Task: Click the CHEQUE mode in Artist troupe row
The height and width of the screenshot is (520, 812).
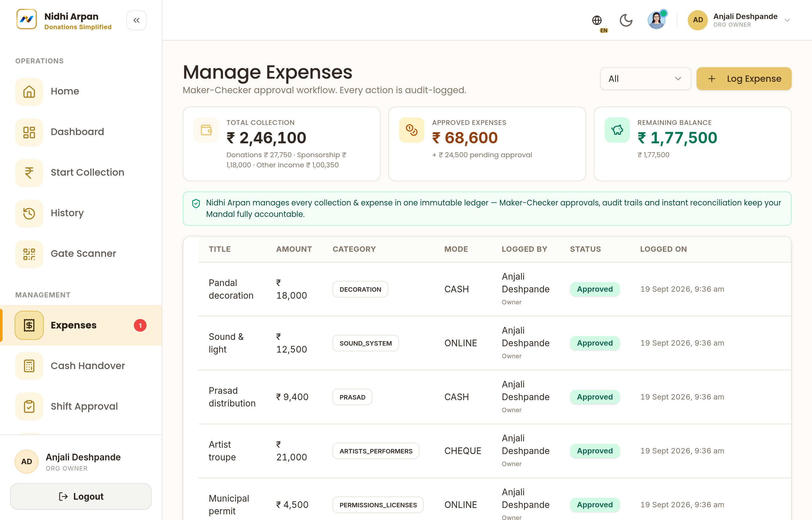Action: (463, 451)
